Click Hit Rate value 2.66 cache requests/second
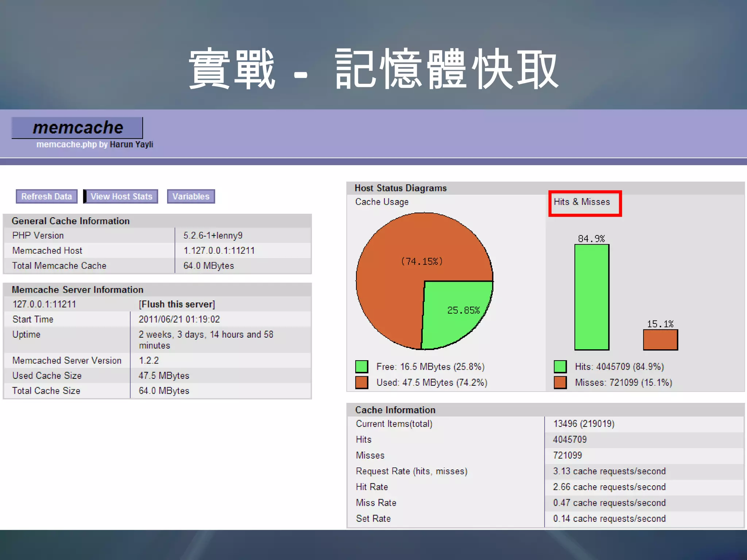The width and height of the screenshot is (747, 560). click(x=609, y=487)
